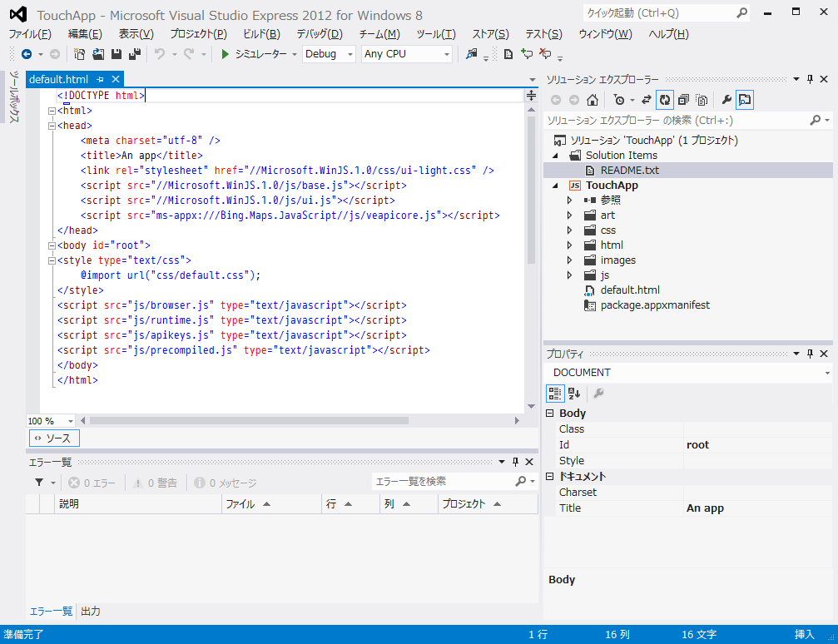
Task: Collapse the TouchApp project node
Action: tap(555, 186)
